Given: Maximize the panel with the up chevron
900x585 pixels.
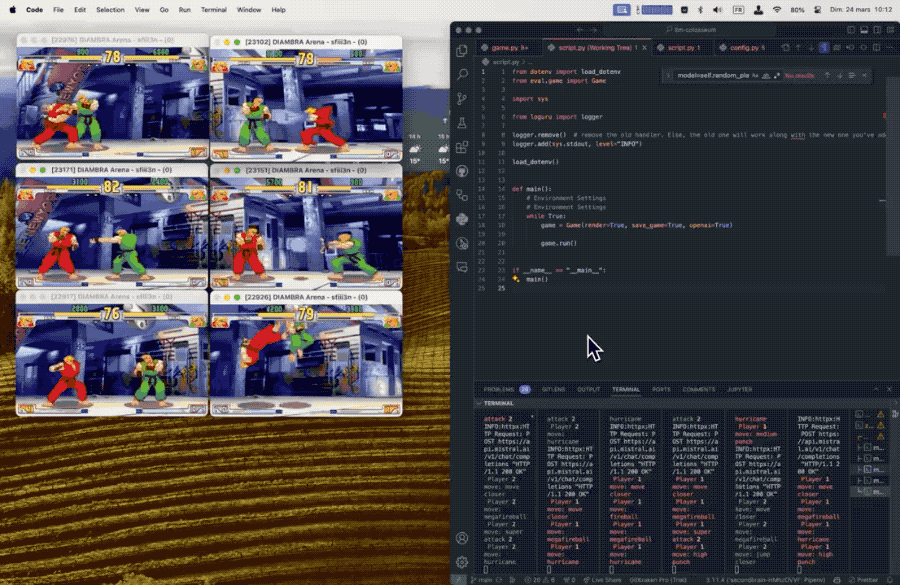Looking at the screenshot, I should pos(876,389).
